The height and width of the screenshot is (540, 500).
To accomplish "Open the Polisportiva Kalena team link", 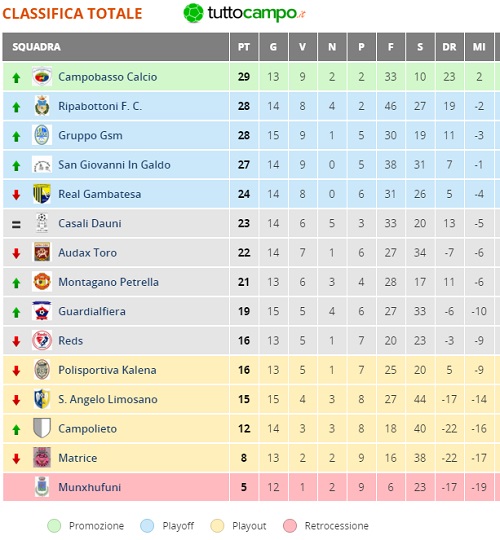I will [107, 370].
